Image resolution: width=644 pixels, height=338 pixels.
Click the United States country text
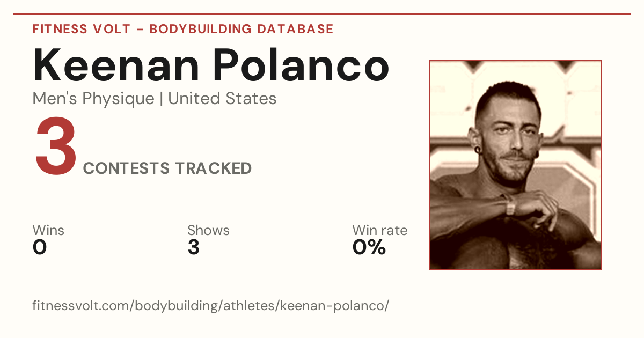coord(223,99)
